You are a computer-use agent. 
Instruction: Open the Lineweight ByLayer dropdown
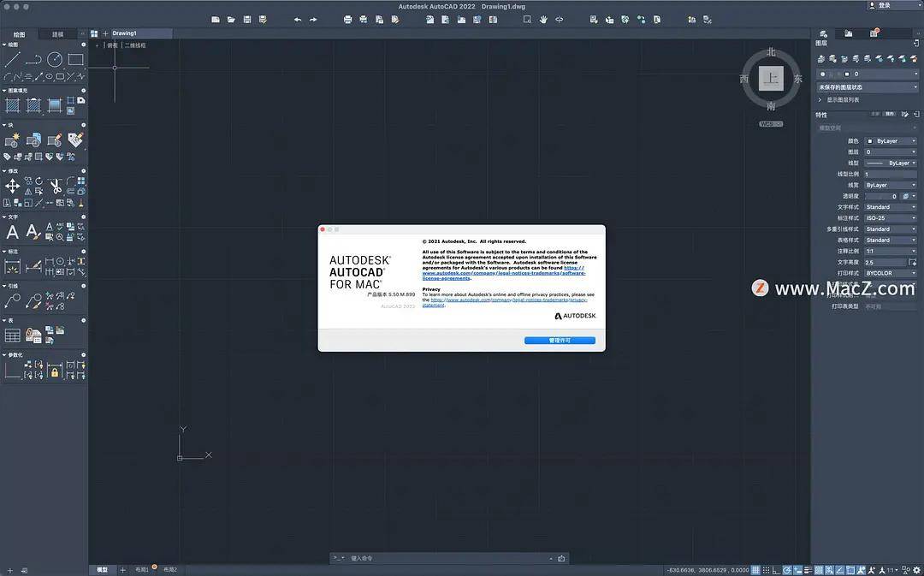891,185
